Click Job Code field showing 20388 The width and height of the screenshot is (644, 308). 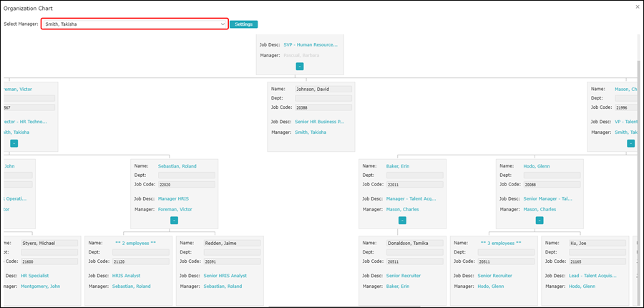(323, 107)
